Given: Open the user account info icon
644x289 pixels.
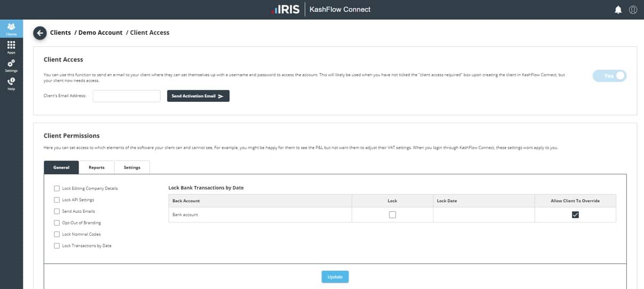Looking at the screenshot, I should [633, 10].
